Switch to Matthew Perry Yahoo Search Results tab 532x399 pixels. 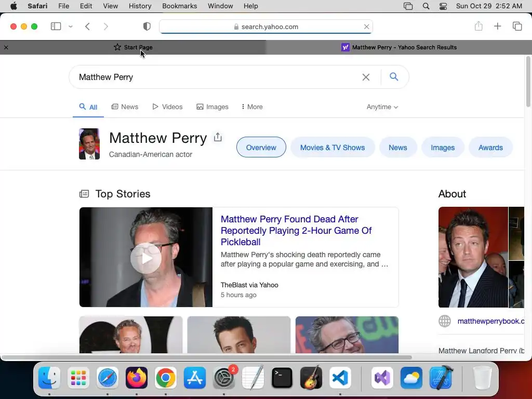[399, 47]
